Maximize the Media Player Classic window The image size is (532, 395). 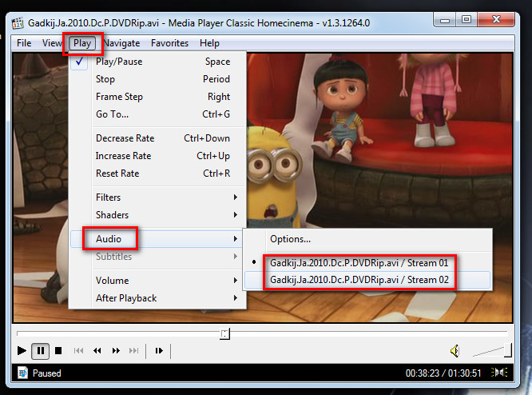pyautogui.click(x=466, y=20)
